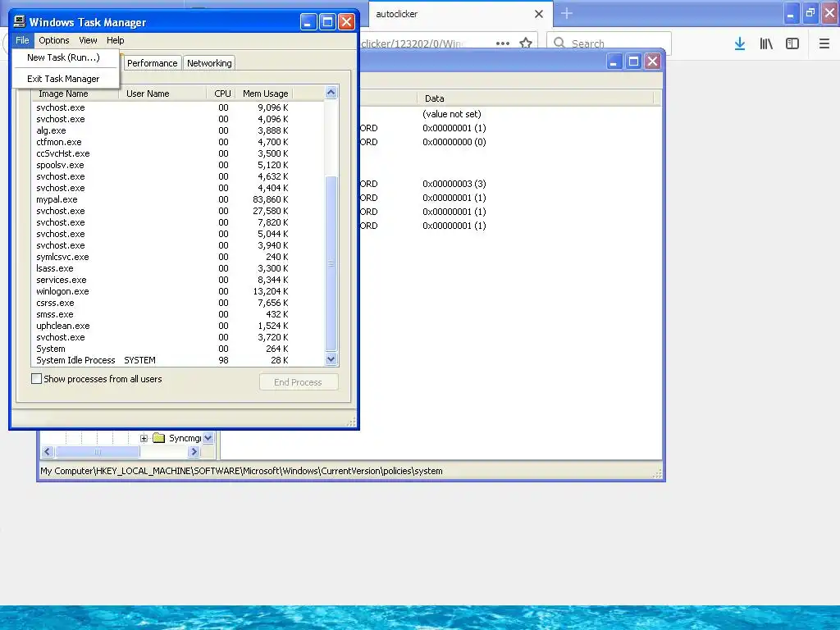This screenshot has height=630, width=840.
Task: Close the Registry Editor window
Action: pyautogui.click(x=652, y=62)
